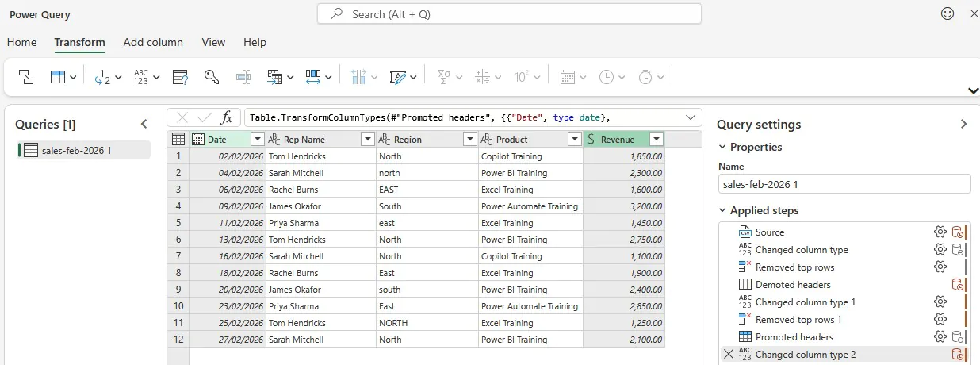980x365 pixels.
Task: Click the Group by toolbar icon
Action: coord(26,77)
